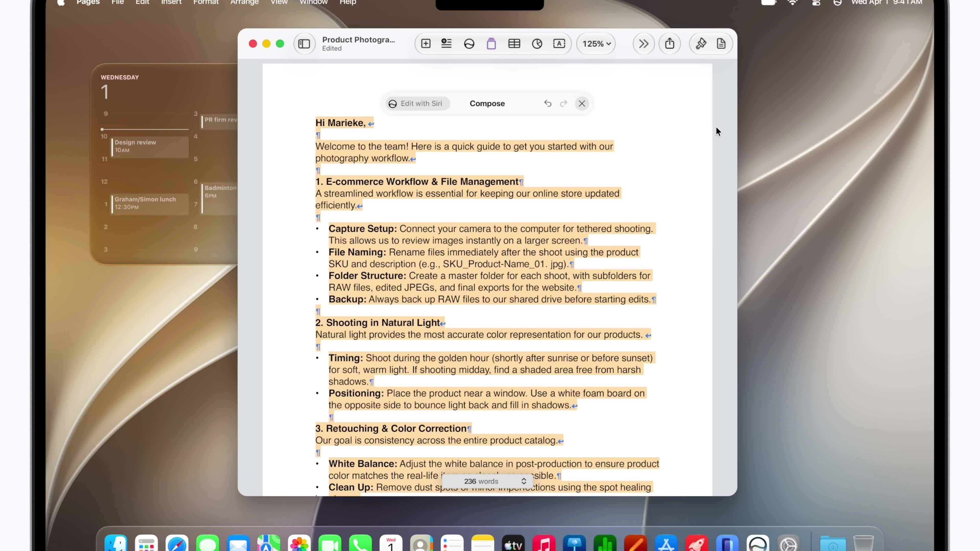This screenshot has height=551, width=980.
Task: Open the 125% zoom dropdown
Action: pyautogui.click(x=596, y=44)
